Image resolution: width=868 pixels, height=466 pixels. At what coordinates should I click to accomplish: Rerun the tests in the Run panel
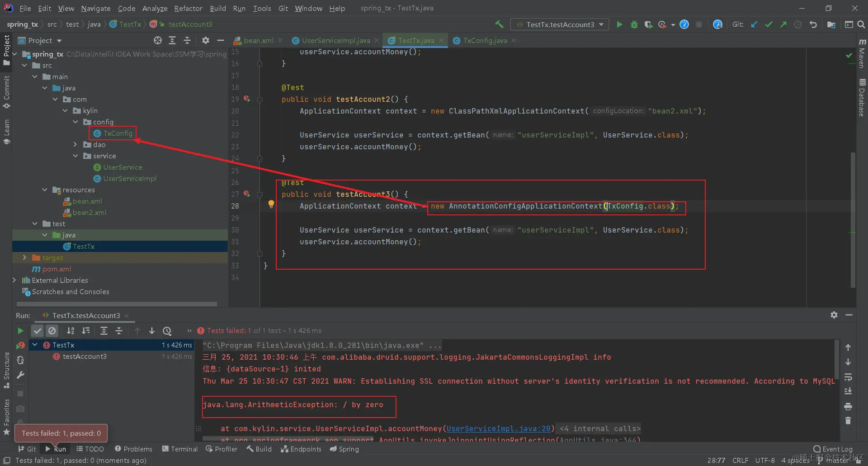click(20, 331)
